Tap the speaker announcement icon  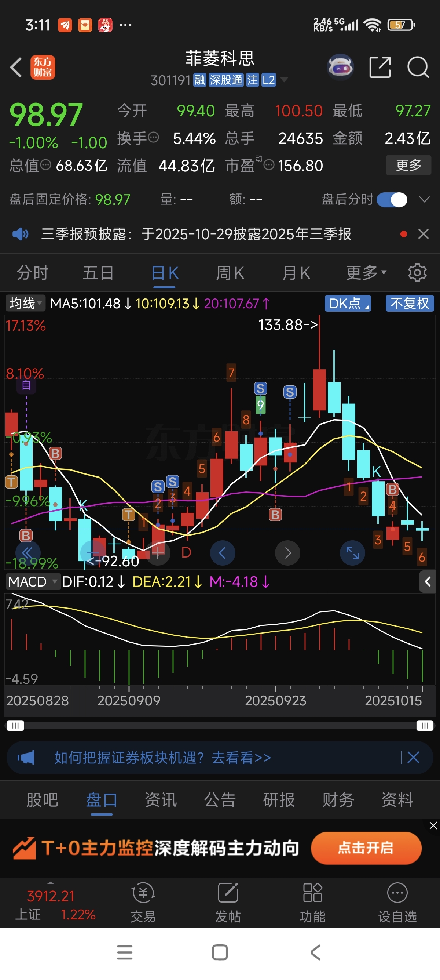[20, 234]
